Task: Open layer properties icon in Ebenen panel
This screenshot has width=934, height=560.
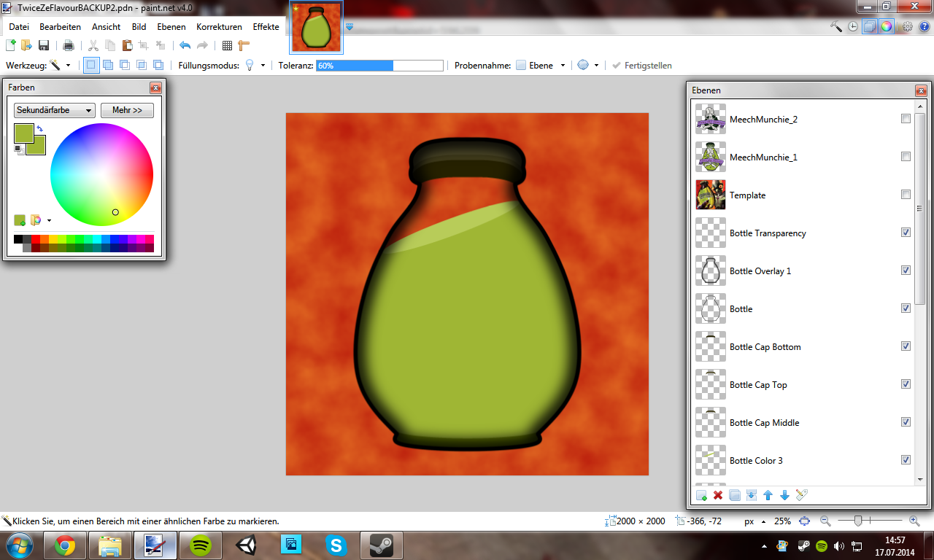Action: pyautogui.click(x=801, y=496)
